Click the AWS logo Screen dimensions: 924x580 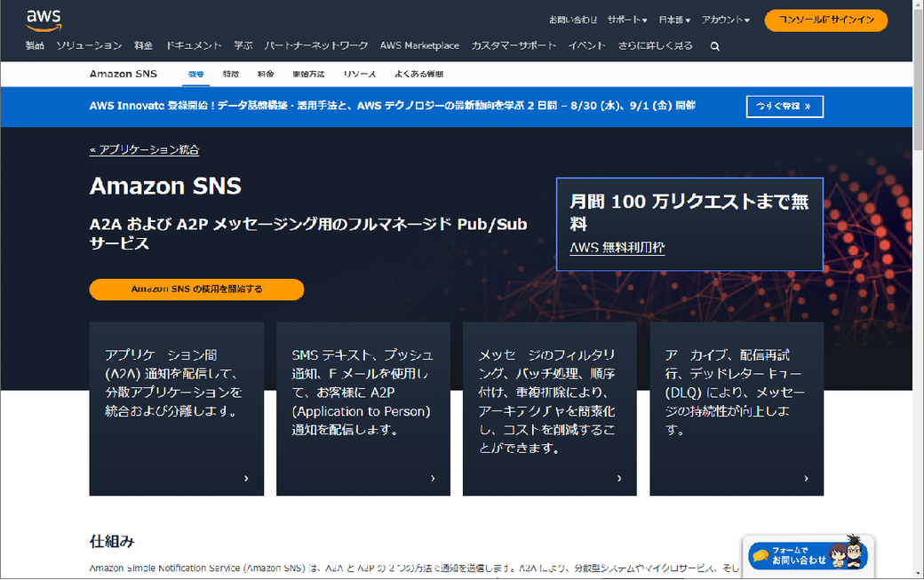coord(44,20)
